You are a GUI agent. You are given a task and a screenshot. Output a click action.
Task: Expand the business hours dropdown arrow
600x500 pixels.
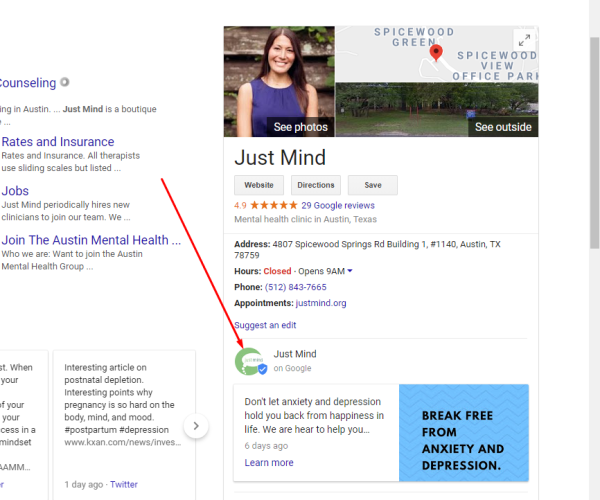coord(350,271)
